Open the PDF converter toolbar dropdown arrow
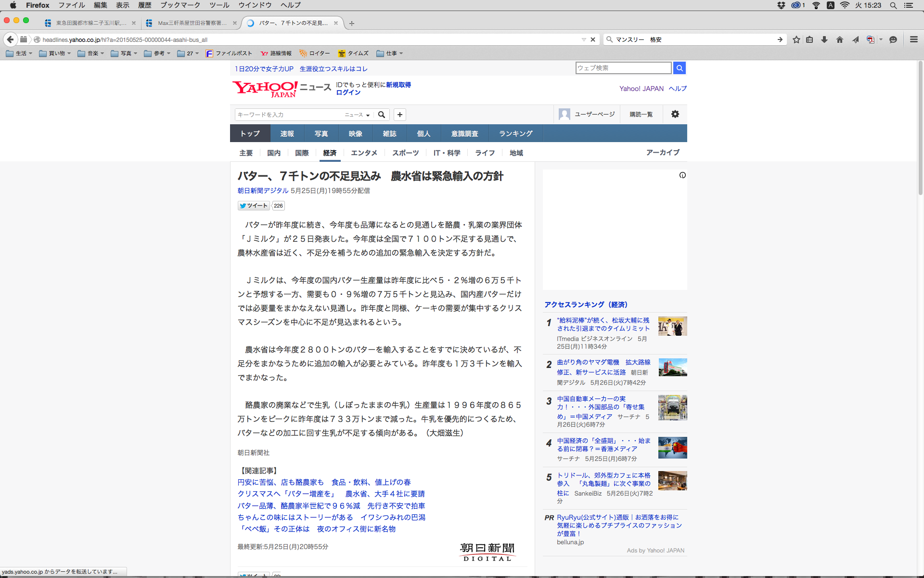 (x=881, y=39)
